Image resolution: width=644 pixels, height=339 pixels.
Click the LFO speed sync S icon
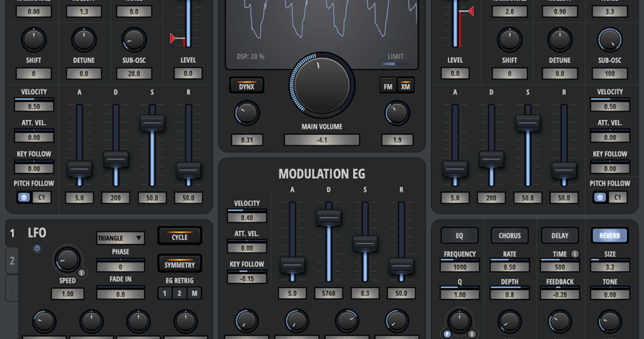coord(81,273)
